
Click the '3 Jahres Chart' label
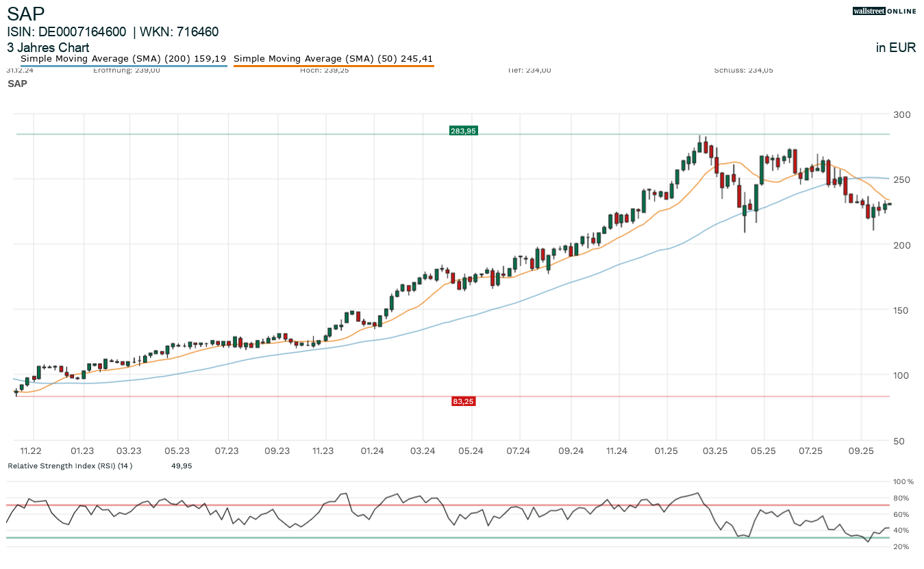coord(48,48)
